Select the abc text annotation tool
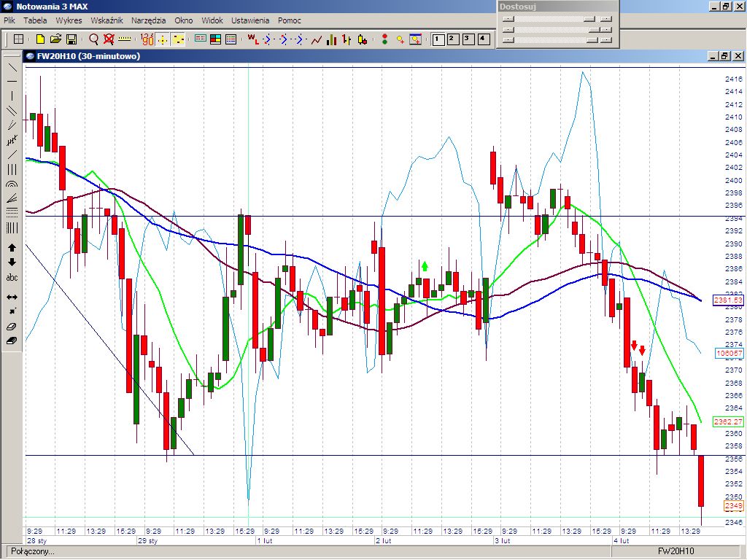Screen dimensions: 747x560 [12, 278]
